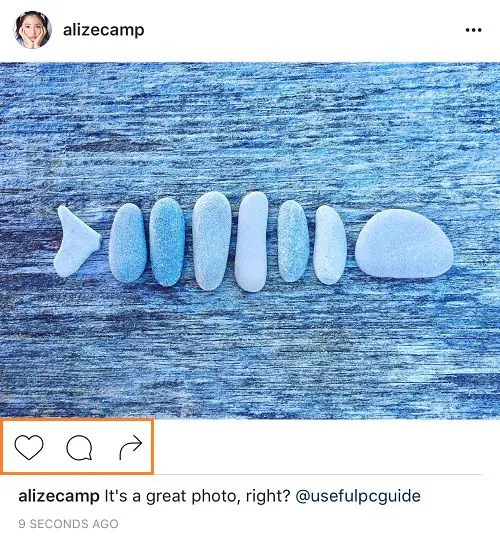Select the caption text "It's a great photo, right?"
Screen dimensions: 500x543
pyautogui.click(x=197, y=496)
